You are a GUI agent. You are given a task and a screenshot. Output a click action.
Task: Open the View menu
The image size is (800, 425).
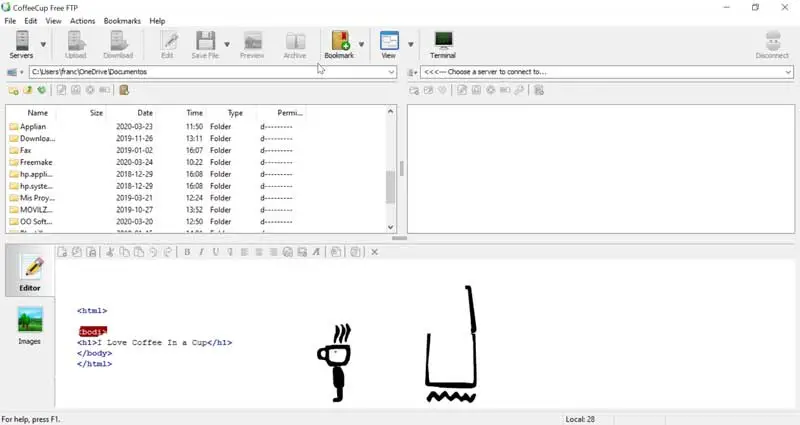[53, 21]
